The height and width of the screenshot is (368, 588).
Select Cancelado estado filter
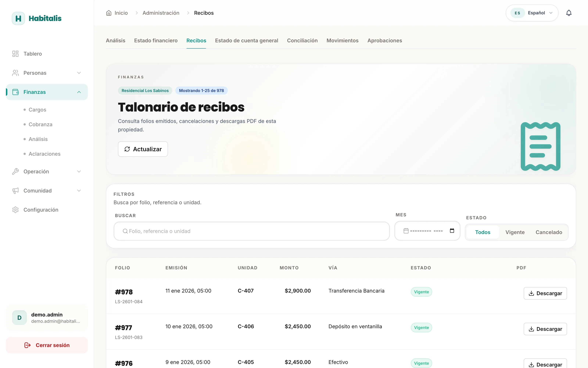pos(549,232)
